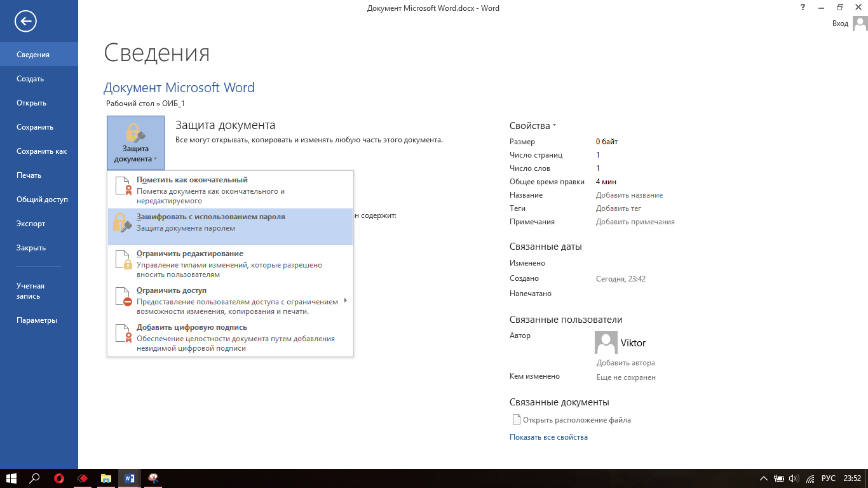Click the red no-entry icon of Ограничить доступ
The height and width of the screenshot is (488, 868).
[x=123, y=296]
